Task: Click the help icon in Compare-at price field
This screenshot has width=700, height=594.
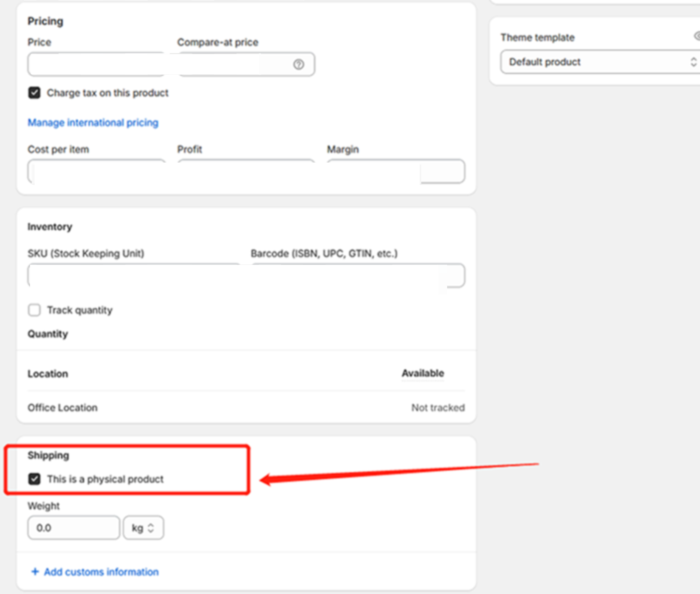Action: pyautogui.click(x=298, y=64)
